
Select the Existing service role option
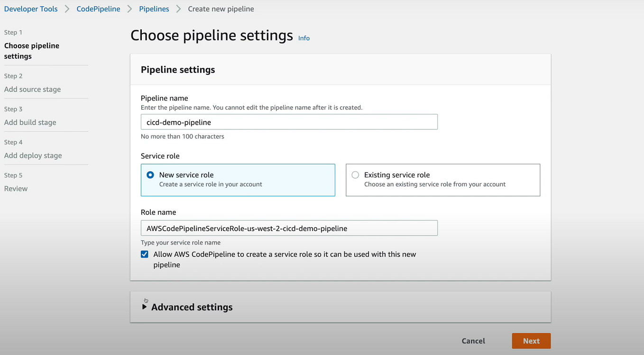coord(355,175)
